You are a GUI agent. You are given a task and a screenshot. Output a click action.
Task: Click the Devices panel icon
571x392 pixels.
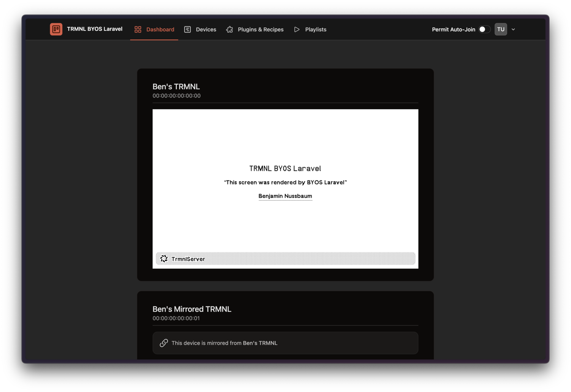[x=187, y=29]
